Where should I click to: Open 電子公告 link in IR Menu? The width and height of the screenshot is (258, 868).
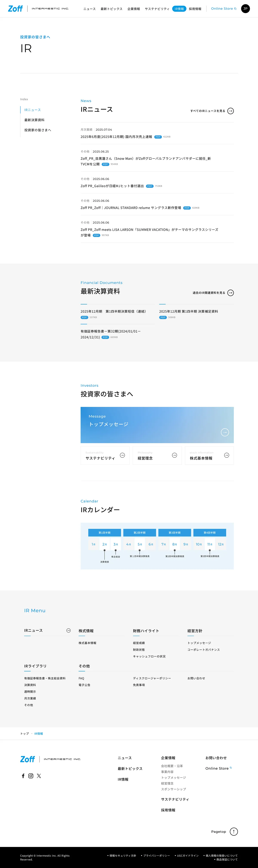pos(84,685)
